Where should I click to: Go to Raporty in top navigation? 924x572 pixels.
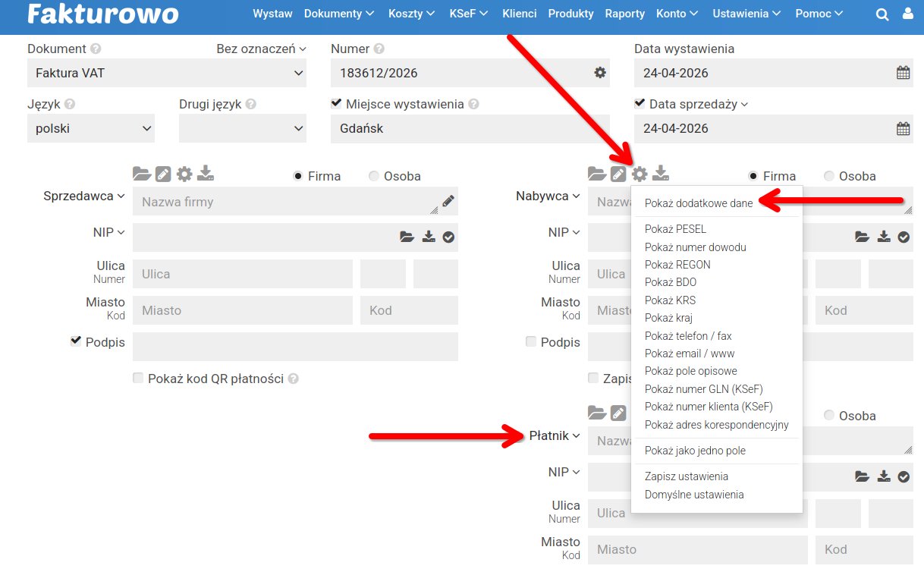(x=624, y=14)
